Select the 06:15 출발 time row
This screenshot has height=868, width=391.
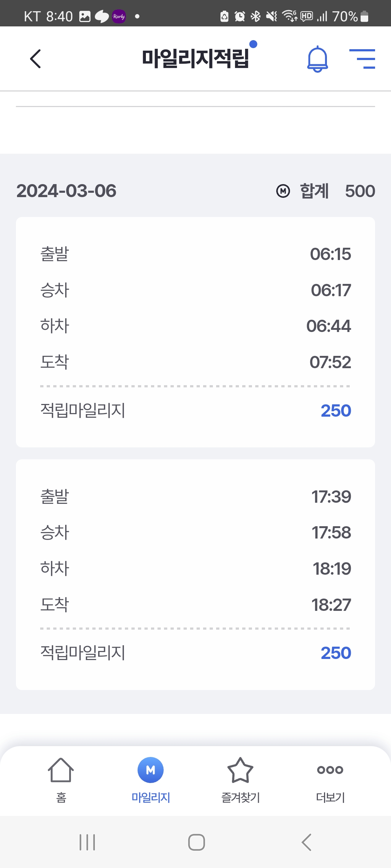(195, 254)
